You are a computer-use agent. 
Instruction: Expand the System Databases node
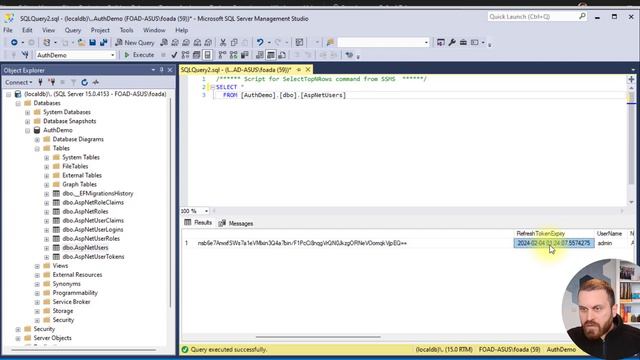click(x=27, y=112)
